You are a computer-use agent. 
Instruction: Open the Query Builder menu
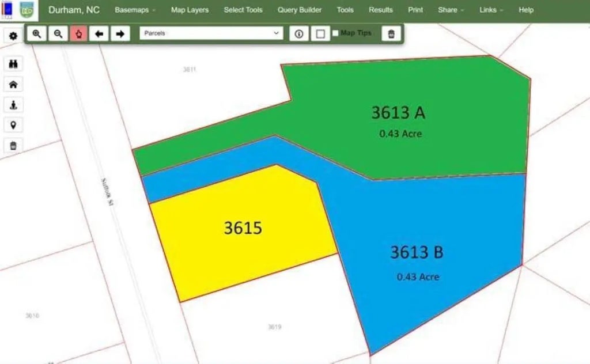[x=300, y=10]
